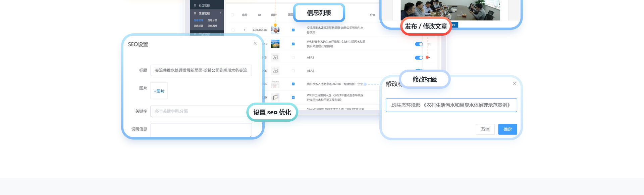Edit the 标题 field in SEO设置
Viewport: 644px width, 195px height.
pyautogui.click(x=201, y=71)
